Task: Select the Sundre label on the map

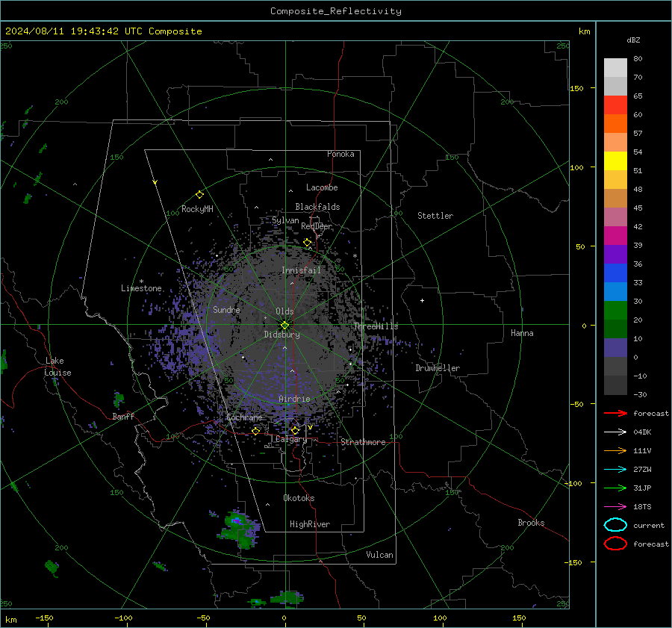Action: click(226, 309)
